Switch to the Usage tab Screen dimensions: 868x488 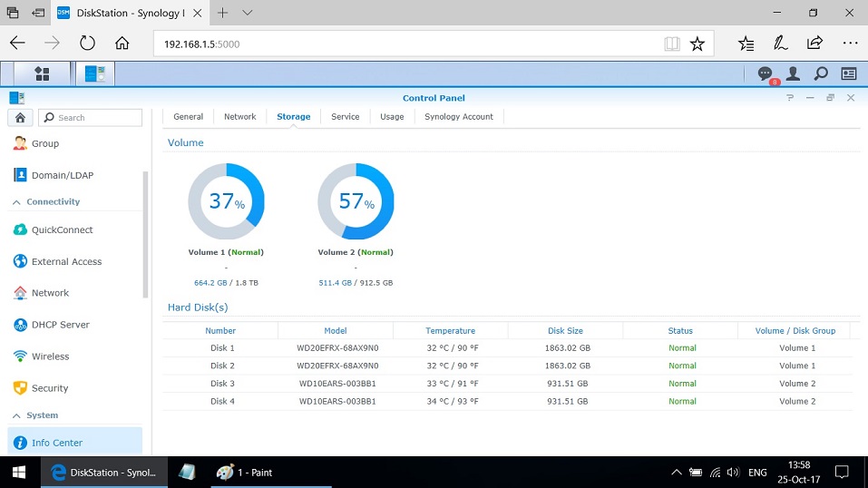click(x=392, y=117)
